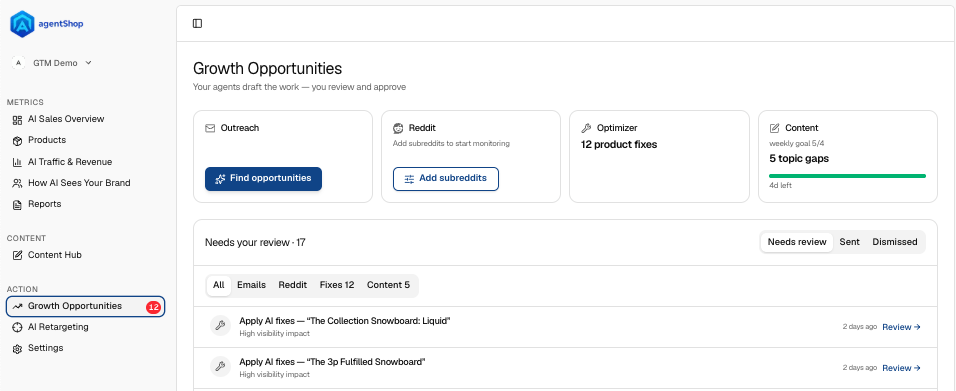Click the wrench icon beside 3p Fulfilled Snowboard

[220, 367]
